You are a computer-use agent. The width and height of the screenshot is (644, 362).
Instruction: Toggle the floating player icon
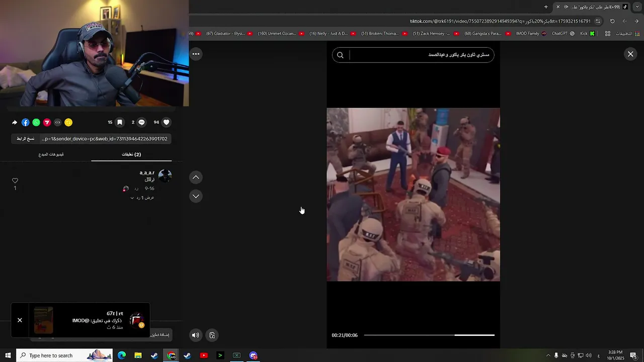pos(212,335)
